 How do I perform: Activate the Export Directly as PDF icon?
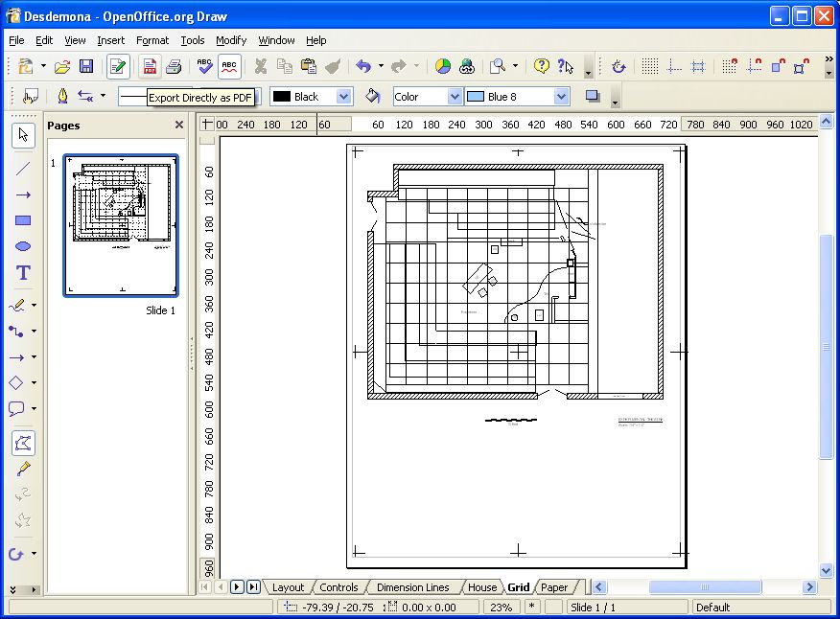click(150, 65)
